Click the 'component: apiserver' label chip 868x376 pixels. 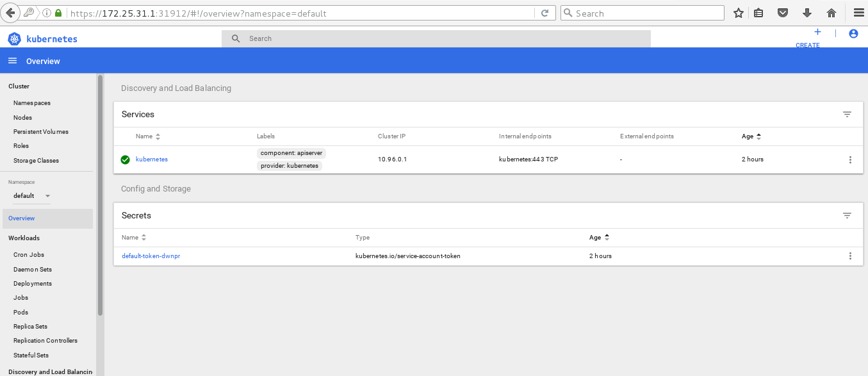[291, 153]
